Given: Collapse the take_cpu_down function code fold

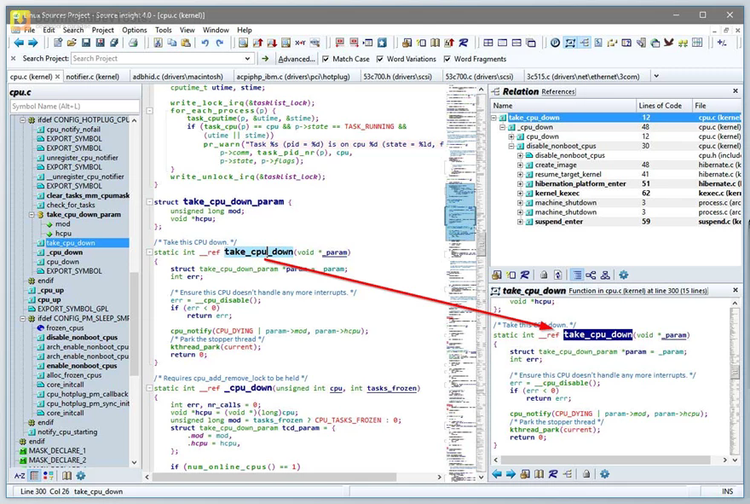Looking at the screenshot, I should tap(149, 252).
